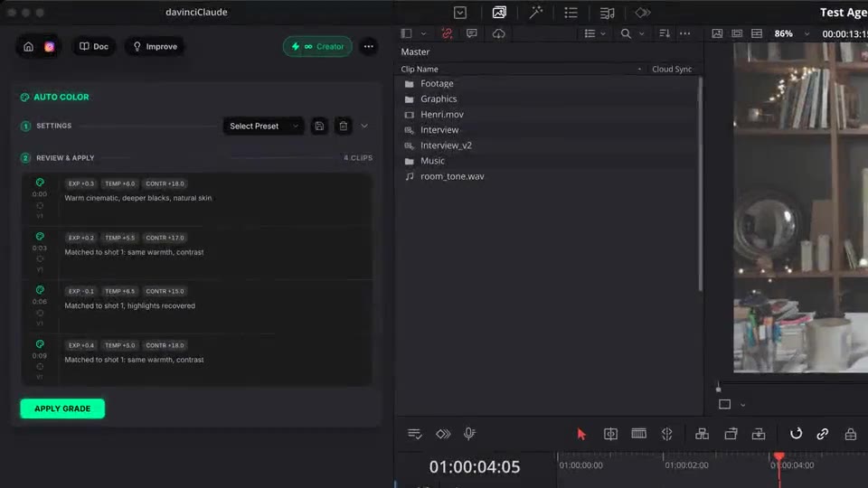Image resolution: width=868 pixels, height=488 pixels.
Task: Toggle the palette check for clip at 0:03
Action: click(x=40, y=236)
